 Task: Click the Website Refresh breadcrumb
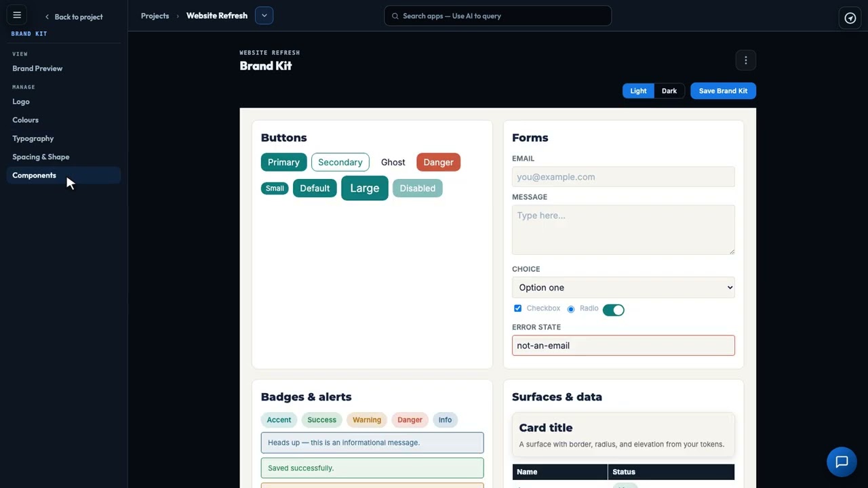217,16
